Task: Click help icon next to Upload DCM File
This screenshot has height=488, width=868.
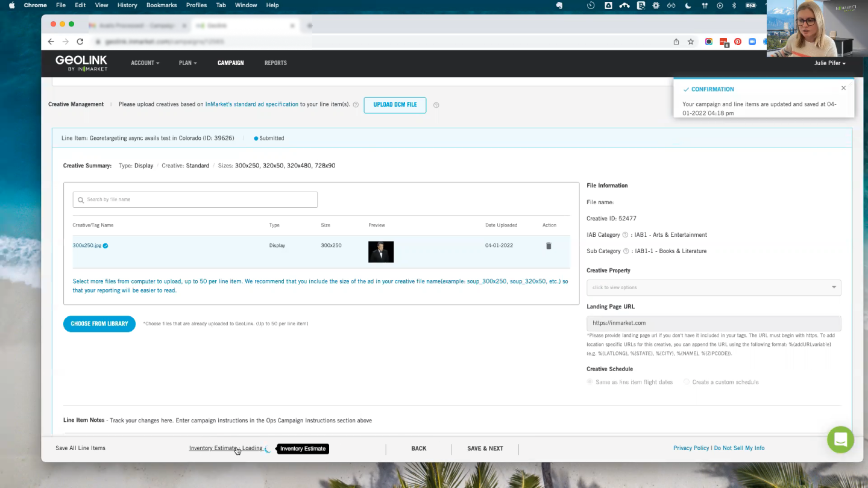Action: pos(436,105)
